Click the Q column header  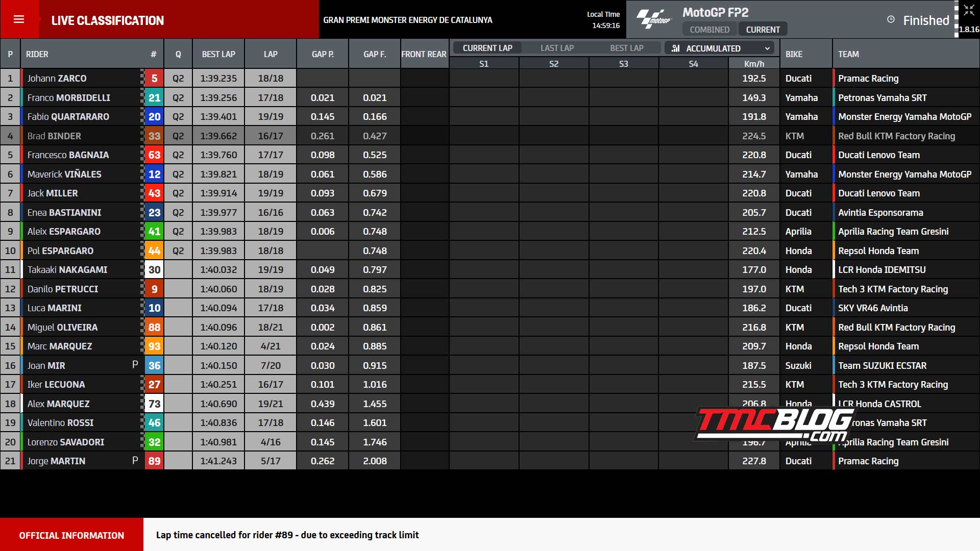(x=178, y=54)
